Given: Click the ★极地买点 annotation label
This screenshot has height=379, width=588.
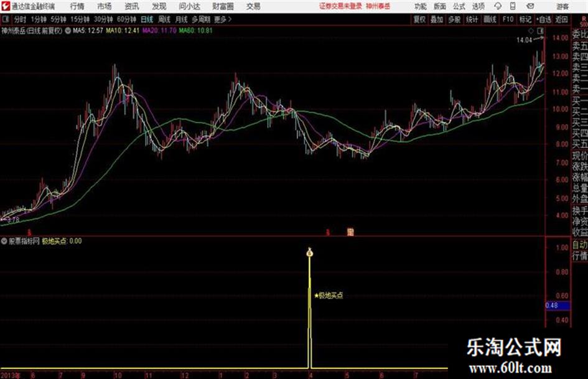Looking at the screenshot, I should click(329, 296).
